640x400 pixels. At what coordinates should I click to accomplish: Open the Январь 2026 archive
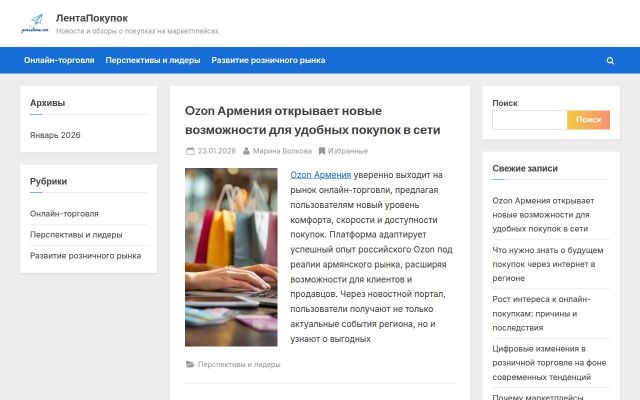coord(55,135)
